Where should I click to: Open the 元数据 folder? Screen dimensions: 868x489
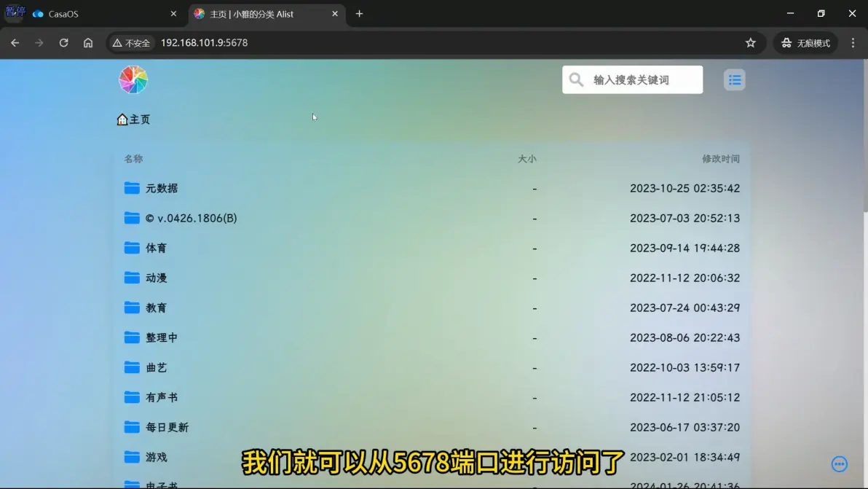161,188
